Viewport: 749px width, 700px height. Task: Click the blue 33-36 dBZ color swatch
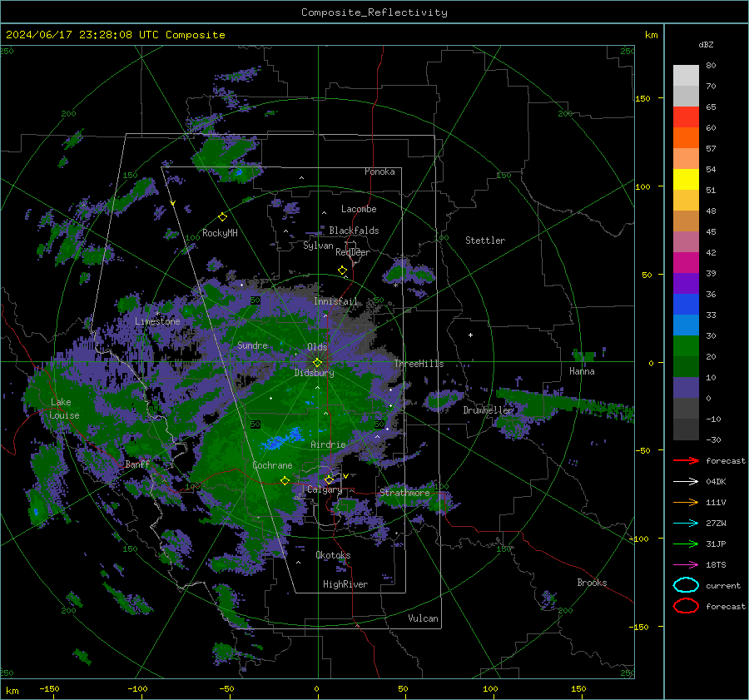pyautogui.click(x=686, y=304)
